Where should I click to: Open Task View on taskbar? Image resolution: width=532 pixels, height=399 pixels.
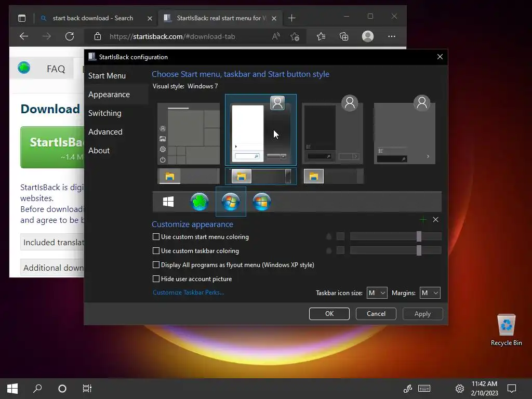pyautogui.click(x=87, y=389)
